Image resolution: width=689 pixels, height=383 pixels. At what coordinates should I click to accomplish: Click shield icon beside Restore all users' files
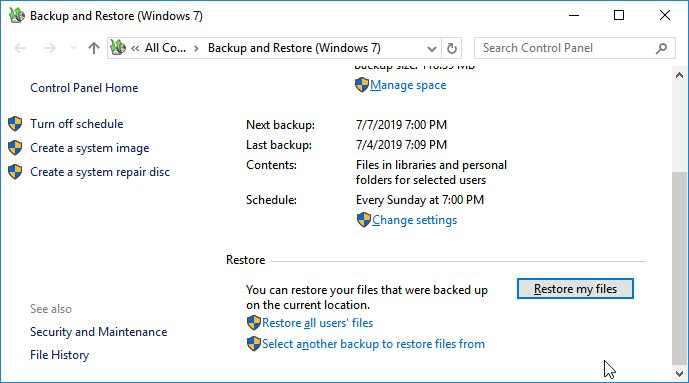coord(254,323)
